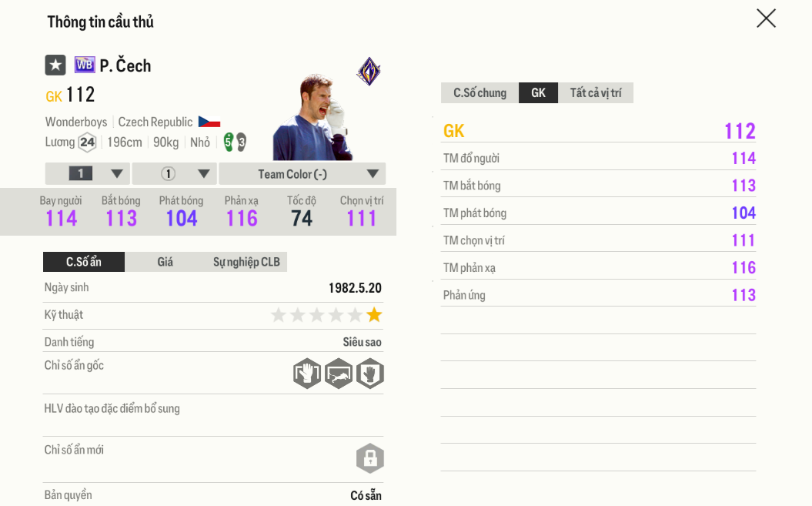Viewport: 812px width, 506px height.
Task: Open the upgrade level 1 dropdown
Action: click(88, 174)
